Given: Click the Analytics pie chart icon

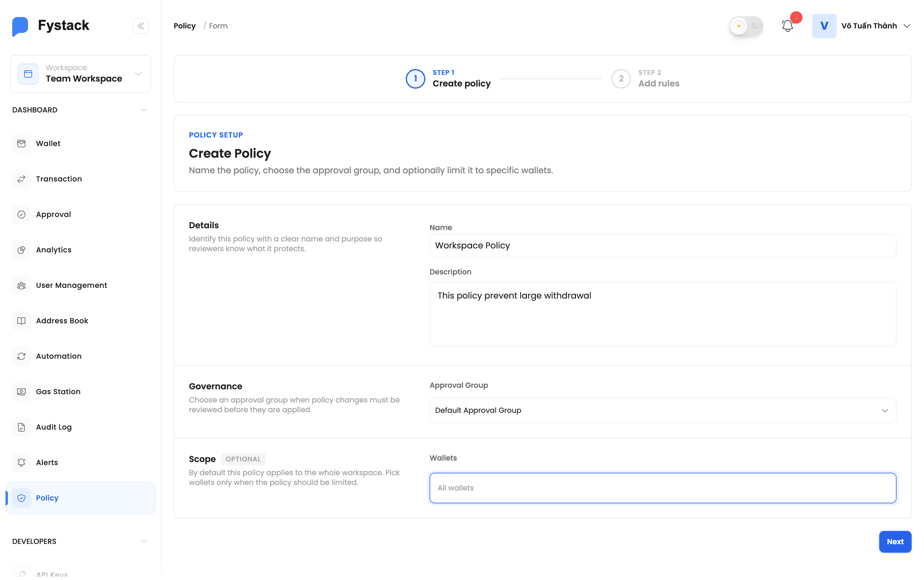Looking at the screenshot, I should pyautogui.click(x=21, y=250).
